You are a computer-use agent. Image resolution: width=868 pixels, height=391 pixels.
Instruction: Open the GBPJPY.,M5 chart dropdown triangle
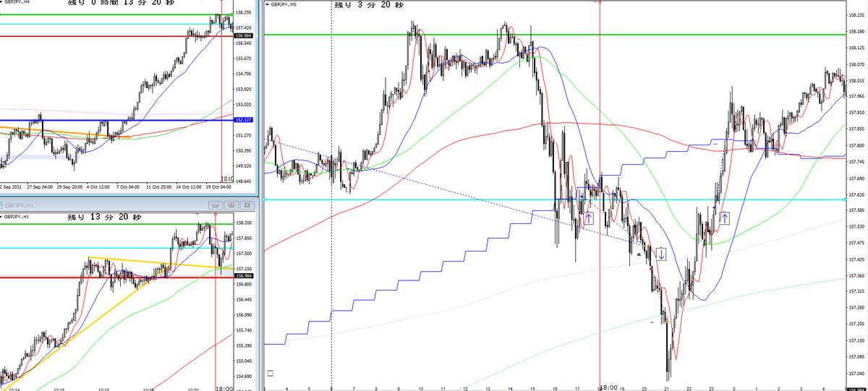click(269, 5)
